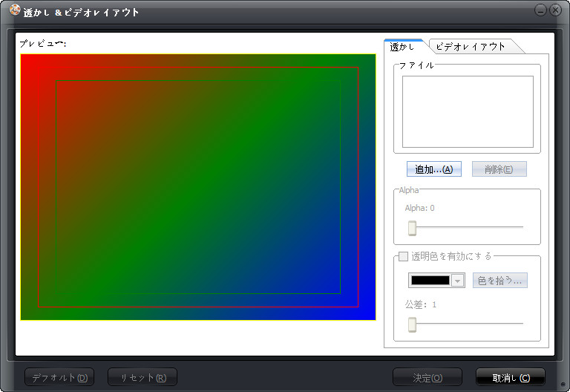Cancel with the 取消し(C) button
Viewport: 570px width, 392px height.
511,377
